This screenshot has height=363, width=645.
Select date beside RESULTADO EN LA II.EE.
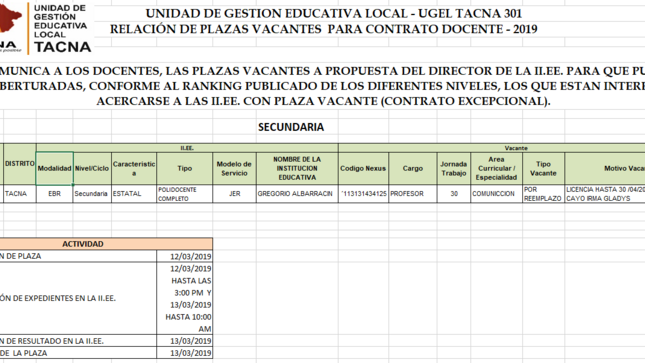(185, 341)
